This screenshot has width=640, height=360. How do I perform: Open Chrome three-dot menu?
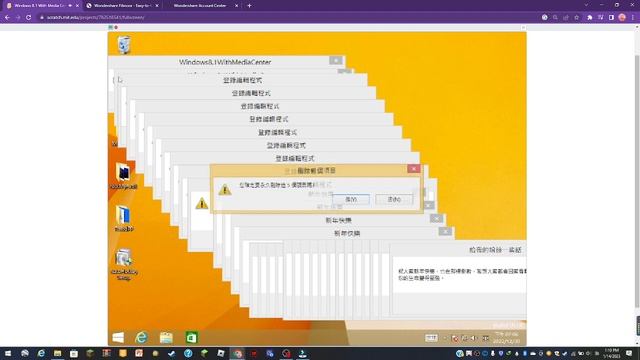tap(633, 18)
